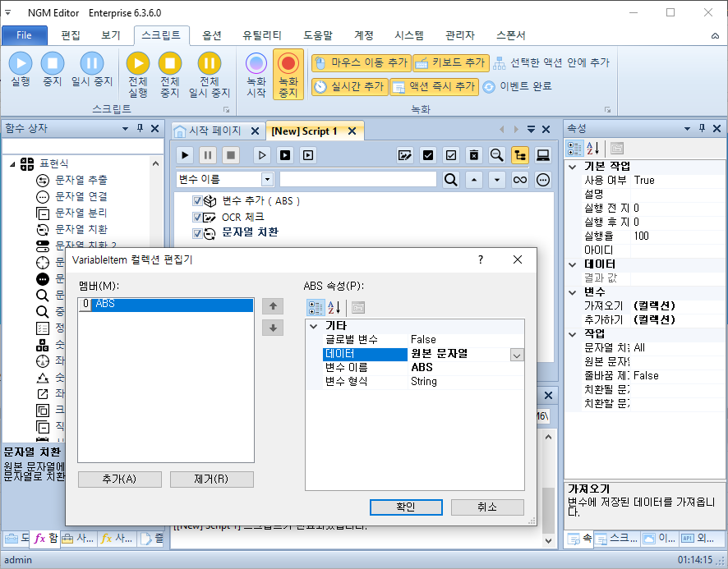The width and height of the screenshot is (728, 569).
Task: Click the script editor play icon
Action: pos(185,155)
